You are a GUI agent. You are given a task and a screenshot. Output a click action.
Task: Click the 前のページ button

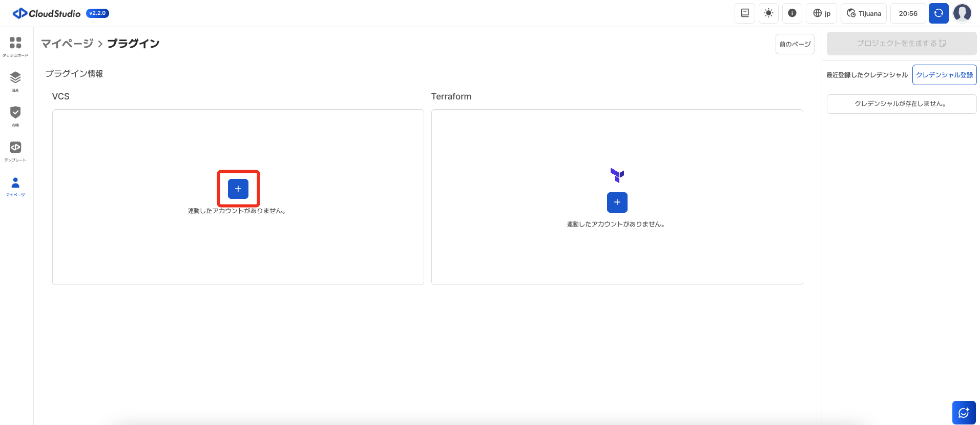point(795,44)
